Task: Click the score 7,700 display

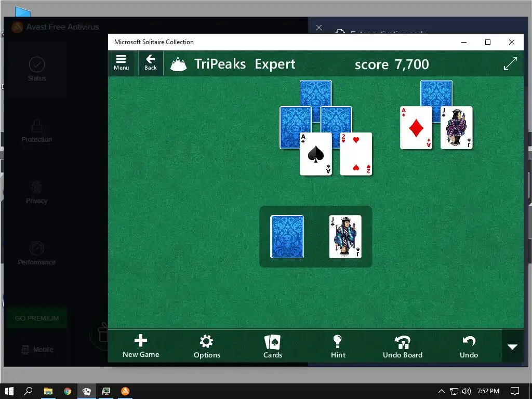Action: [392, 64]
